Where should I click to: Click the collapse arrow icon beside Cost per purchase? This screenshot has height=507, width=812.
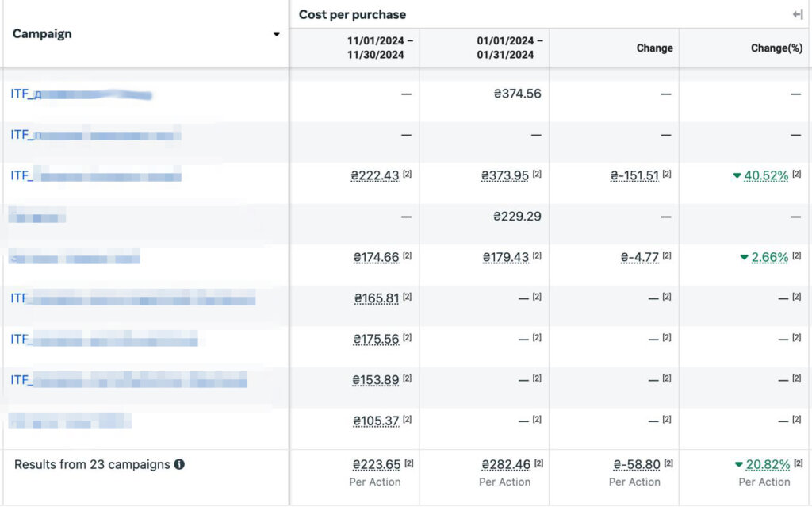point(797,14)
